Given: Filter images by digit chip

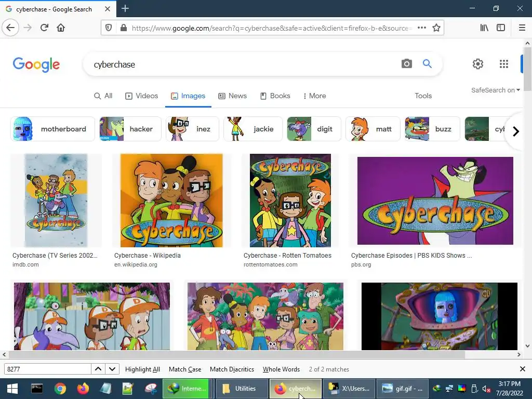Looking at the screenshot, I should (314, 129).
